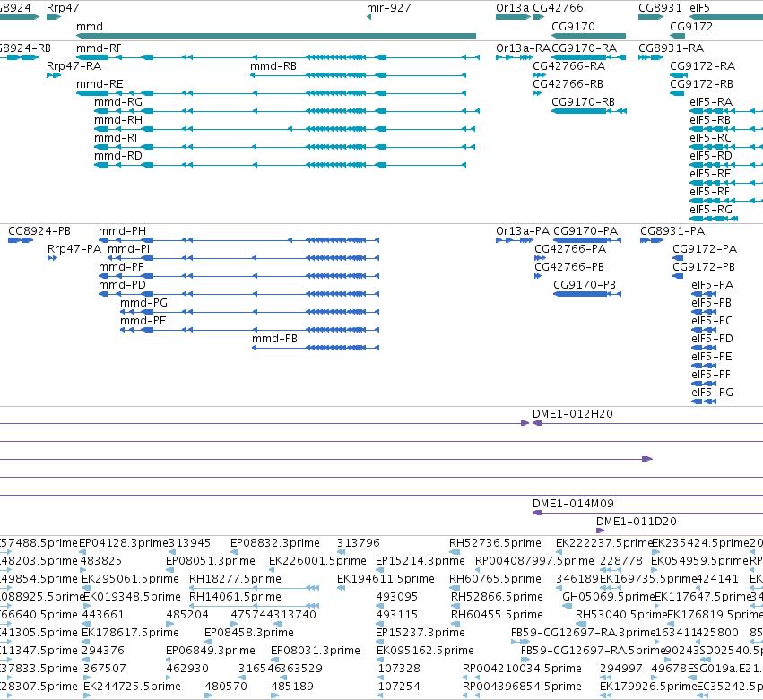
Task: Click the CG8931-RA transcript label
Action: pos(671,48)
